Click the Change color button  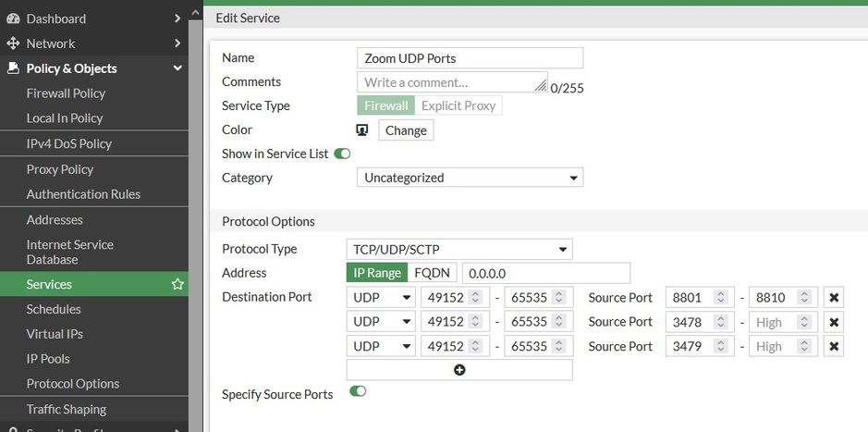(x=406, y=130)
